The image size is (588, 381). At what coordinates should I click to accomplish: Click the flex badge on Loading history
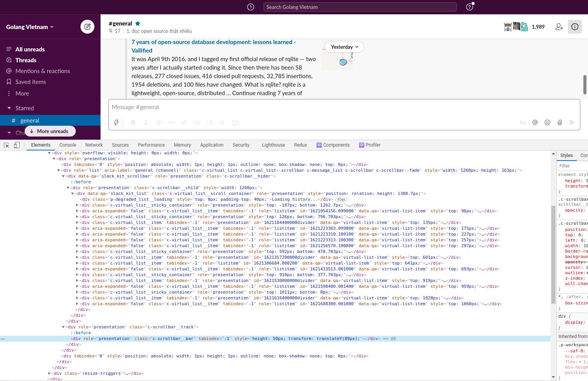coord(341,200)
